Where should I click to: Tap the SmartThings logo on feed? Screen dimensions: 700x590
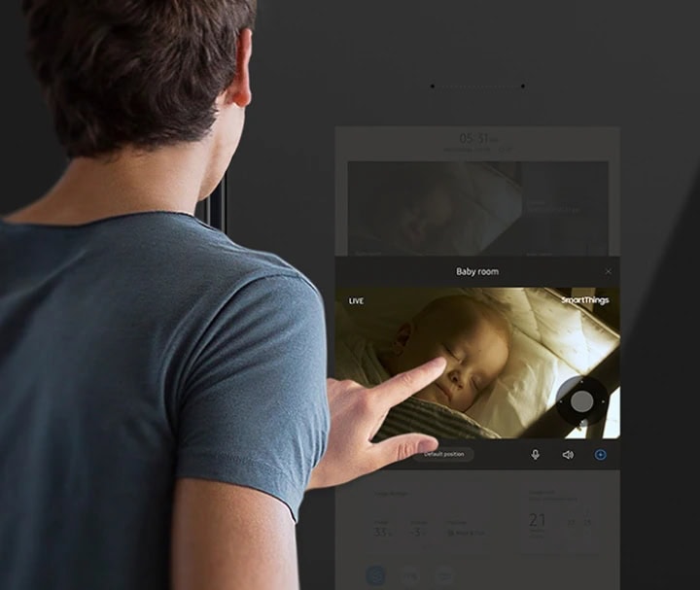click(x=584, y=300)
